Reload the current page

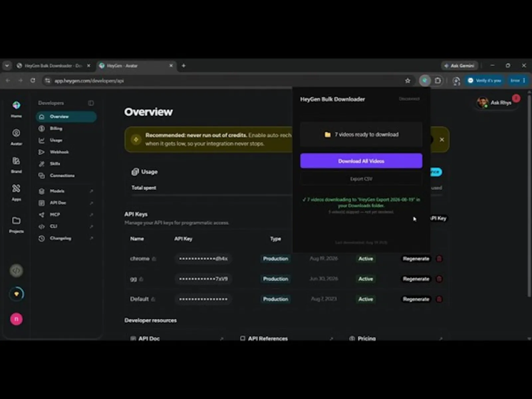(x=33, y=80)
